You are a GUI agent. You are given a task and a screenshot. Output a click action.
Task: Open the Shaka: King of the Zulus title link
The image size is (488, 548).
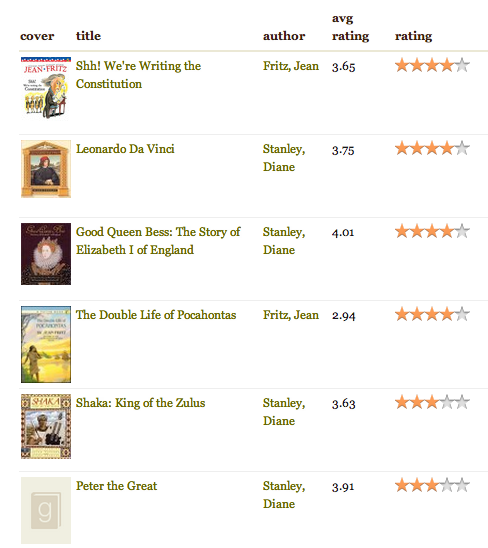[141, 403]
